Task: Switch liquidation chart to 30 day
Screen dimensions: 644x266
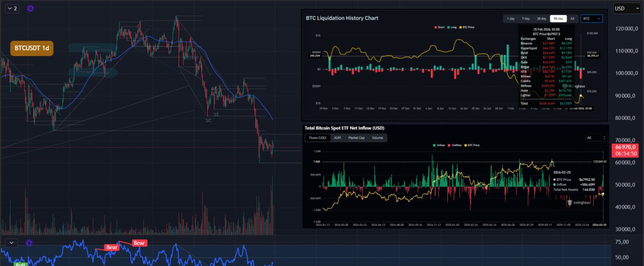Action: 541,19
